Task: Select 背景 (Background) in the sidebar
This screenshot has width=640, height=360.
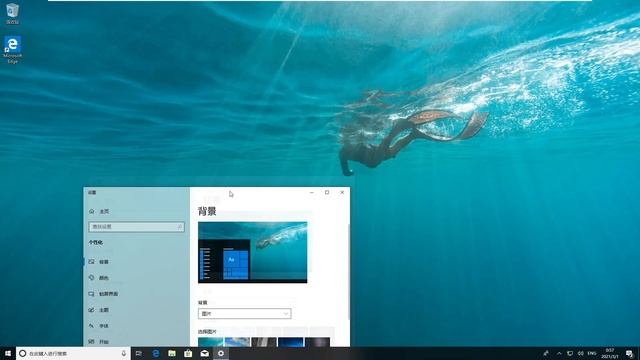Action: (136, 262)
